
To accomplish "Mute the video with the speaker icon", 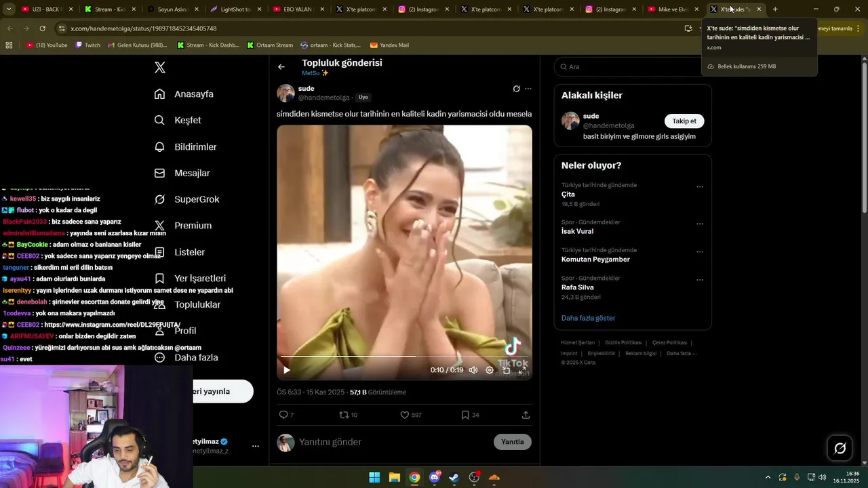I will coord(473,370).
